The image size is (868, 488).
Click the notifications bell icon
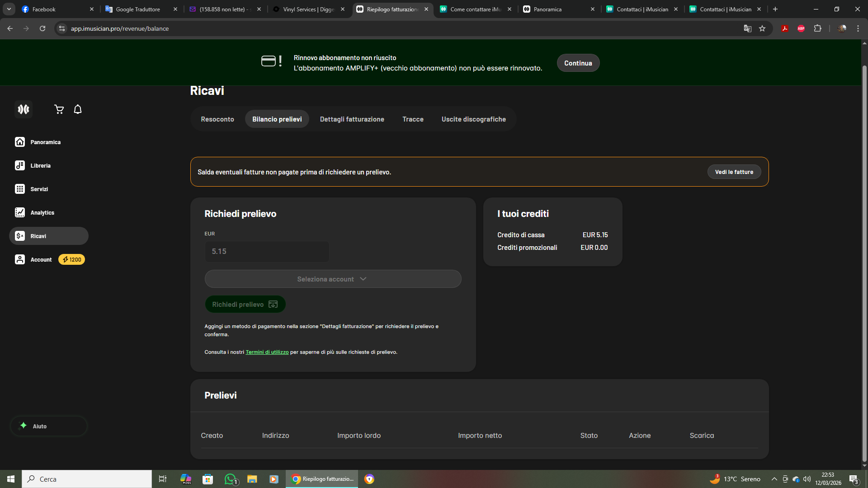point(78,109)
